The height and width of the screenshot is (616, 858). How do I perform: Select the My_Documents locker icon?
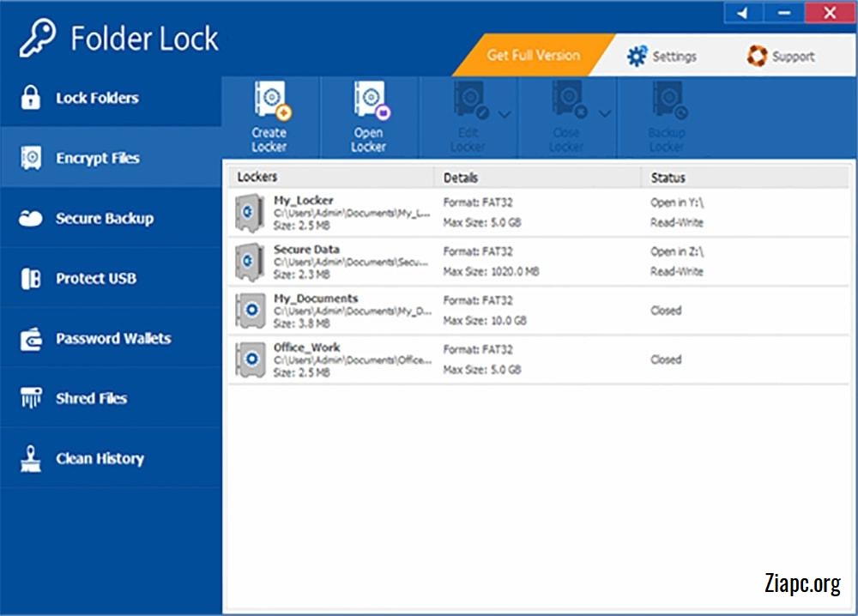point(250,311)
